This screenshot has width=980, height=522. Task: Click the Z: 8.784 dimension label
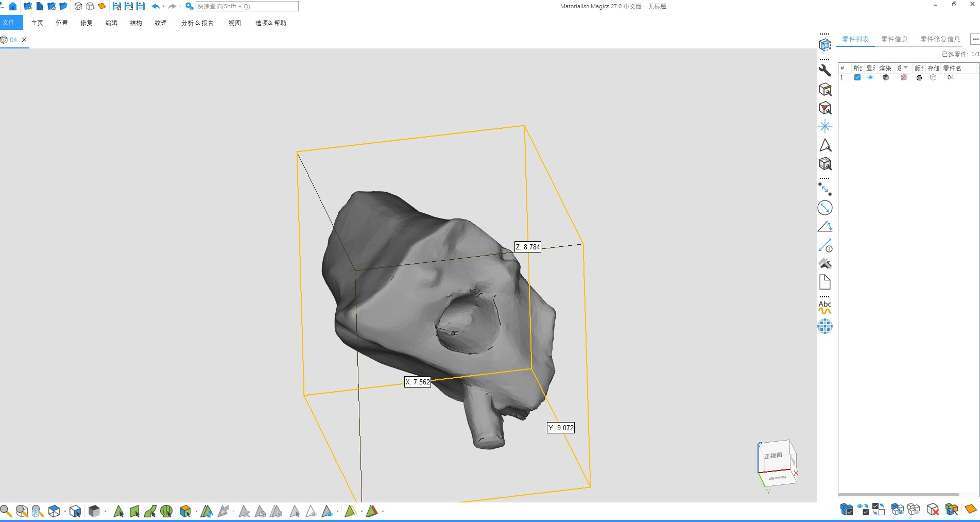528,247
